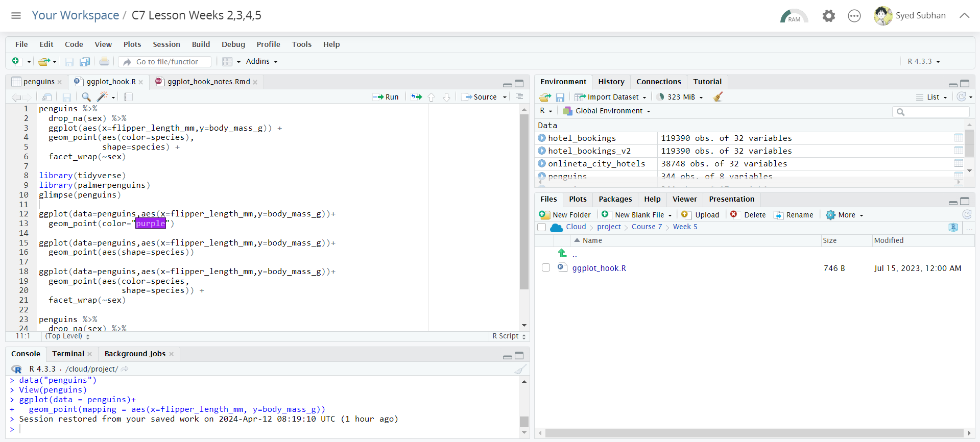Go to the previous section with the up arrow
This screenshot has width=980, height=442.
[x=432, y=97]
